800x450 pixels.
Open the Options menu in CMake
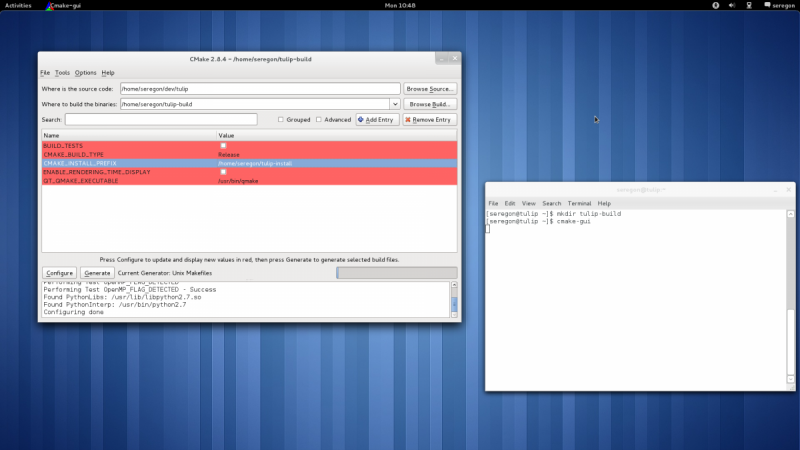click(x=85, y=72)
